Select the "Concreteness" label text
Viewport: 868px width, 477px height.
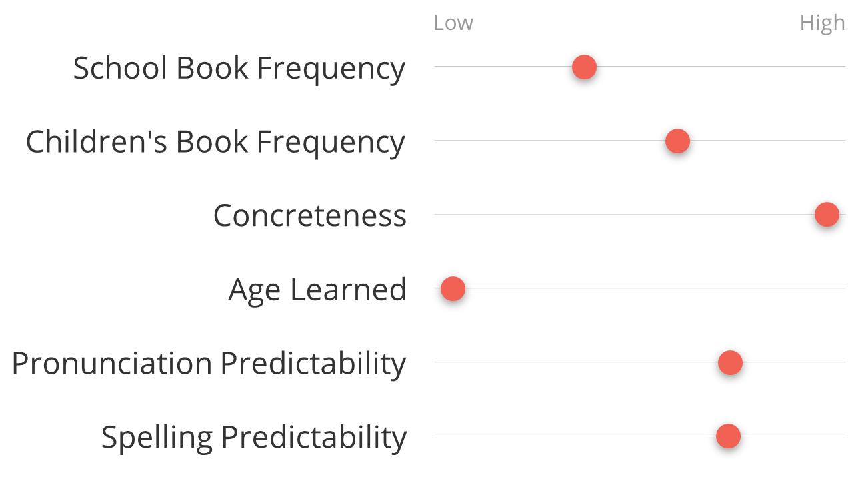(x=309, y=216)
